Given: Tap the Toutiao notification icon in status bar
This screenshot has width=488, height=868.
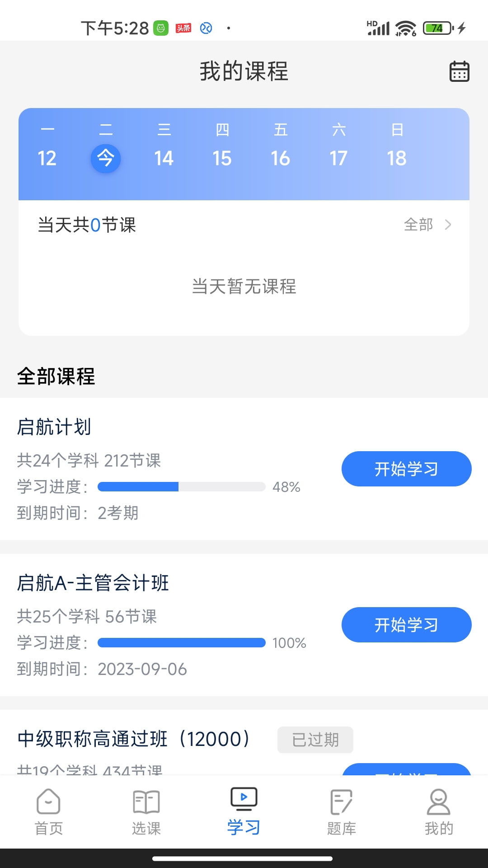Looking at the screenshot, I should [183, 28].
